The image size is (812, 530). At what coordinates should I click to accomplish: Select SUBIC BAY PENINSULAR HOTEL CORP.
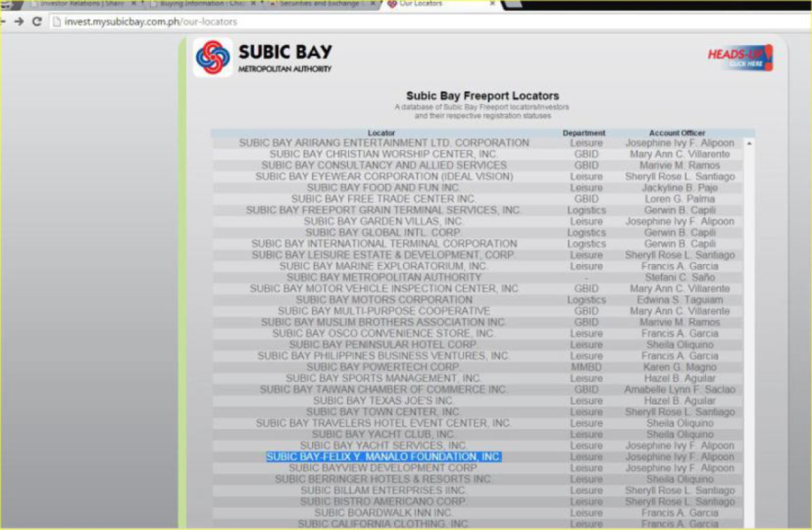(383, 344)
